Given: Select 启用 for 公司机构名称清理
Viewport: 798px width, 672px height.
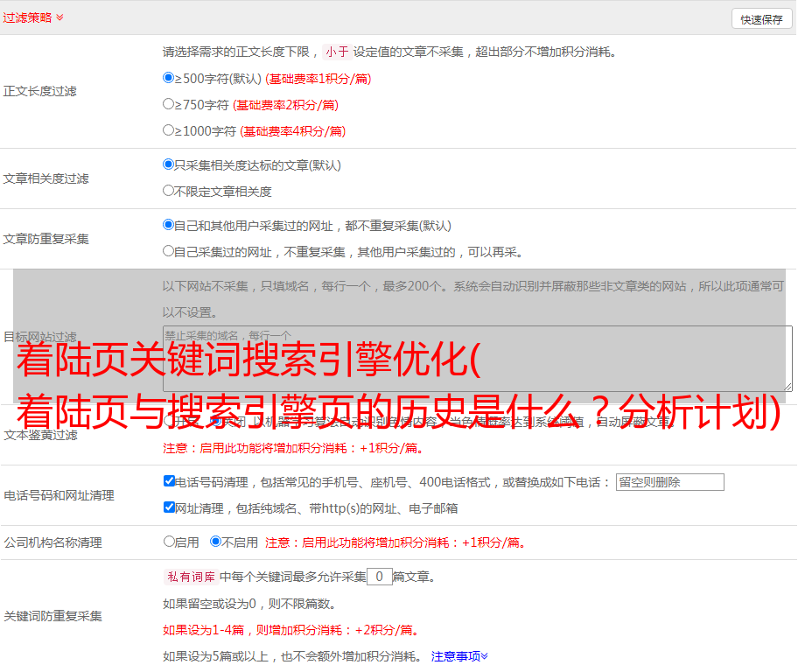Looking at the screenshot, I should point(169,542).
